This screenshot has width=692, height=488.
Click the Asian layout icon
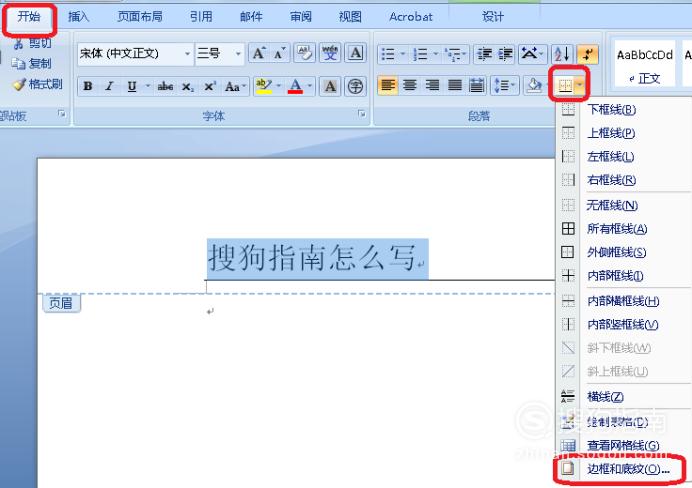531,54
